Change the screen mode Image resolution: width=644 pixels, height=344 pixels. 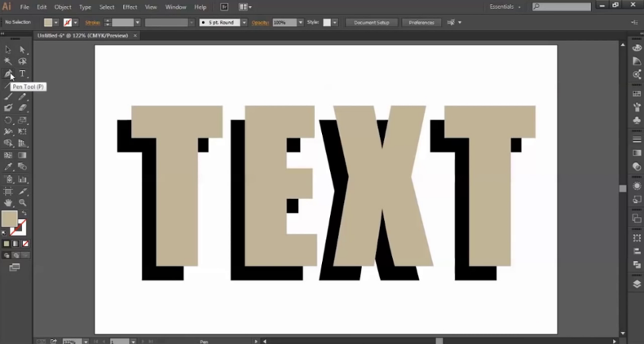[x=15, y=267]
